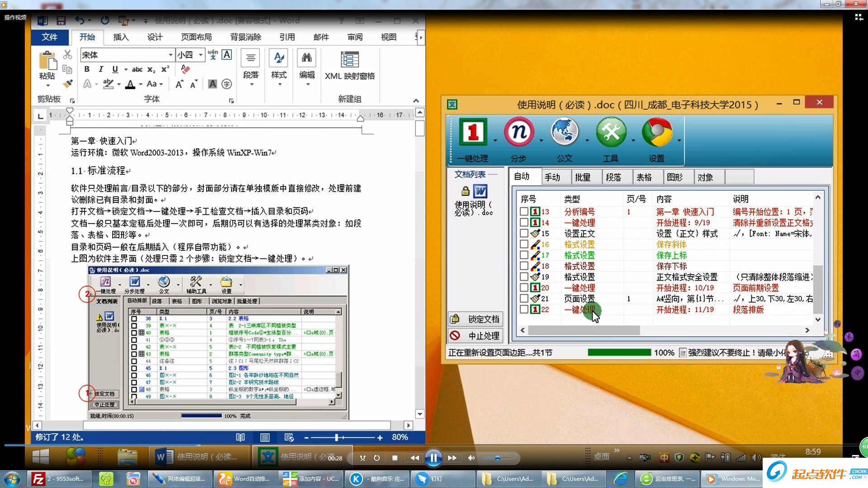Pause the video with the play button

pyautogui.click(x=433, y=458)
